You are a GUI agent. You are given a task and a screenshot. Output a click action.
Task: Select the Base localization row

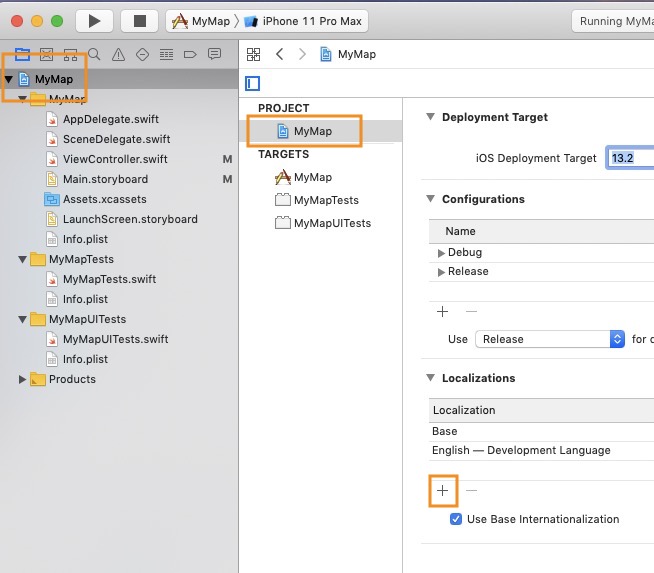tap(541, 431)
